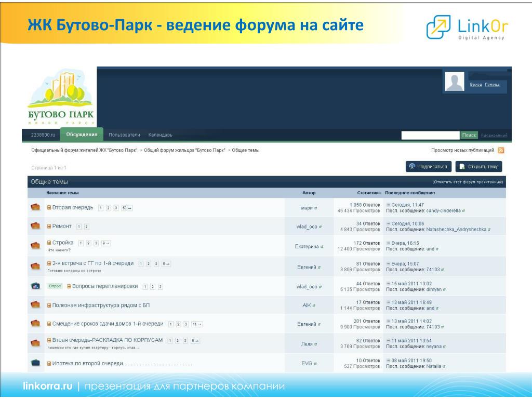Click the Расширенный search link
This screenshot has height=399, width=532.
coord(494,136)
